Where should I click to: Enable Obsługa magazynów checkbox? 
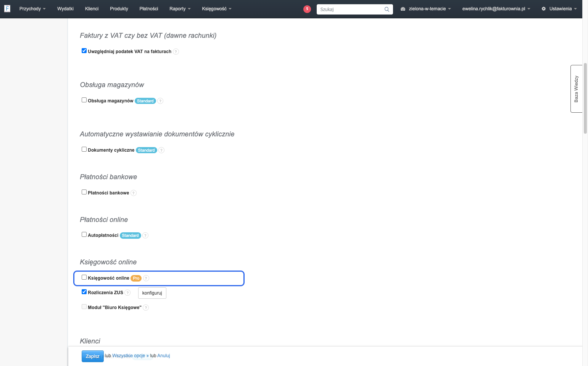[x=84, y=100]
